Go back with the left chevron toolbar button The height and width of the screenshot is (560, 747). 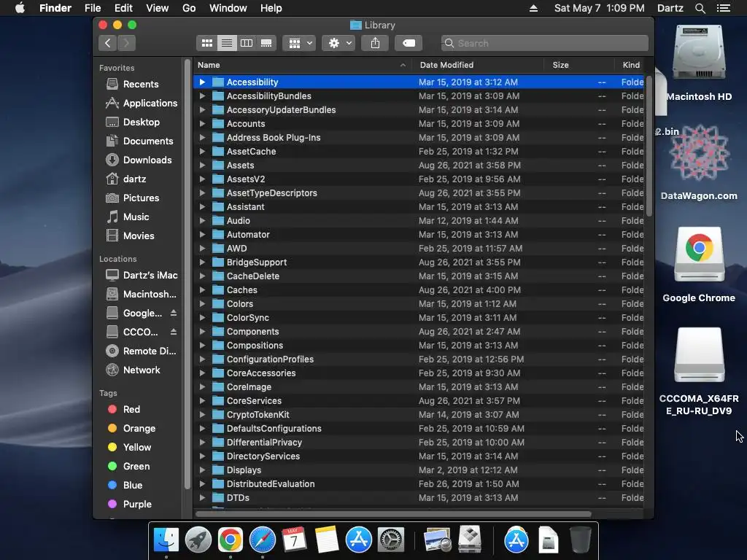pyautogui.click(x=108, y=43)
